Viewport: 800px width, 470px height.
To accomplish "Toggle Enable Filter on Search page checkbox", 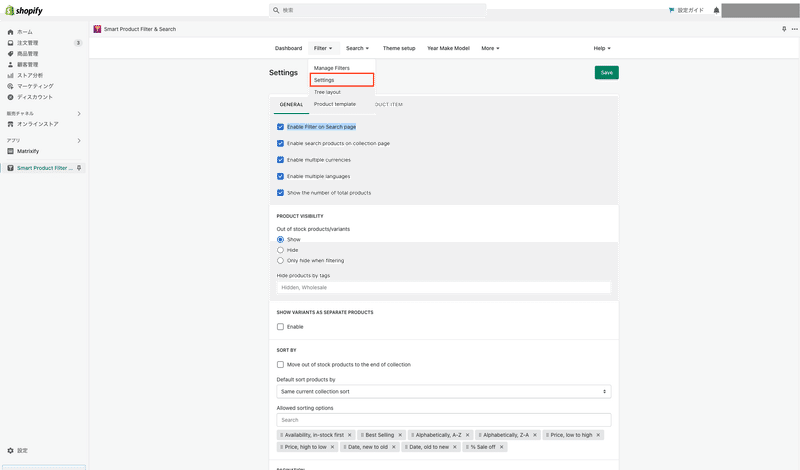I will pos(280,127).
